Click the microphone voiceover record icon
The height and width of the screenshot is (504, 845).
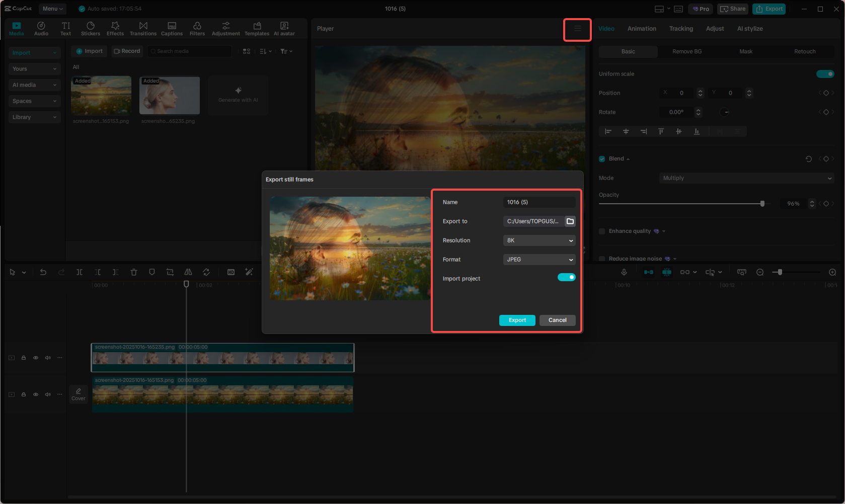624,272
